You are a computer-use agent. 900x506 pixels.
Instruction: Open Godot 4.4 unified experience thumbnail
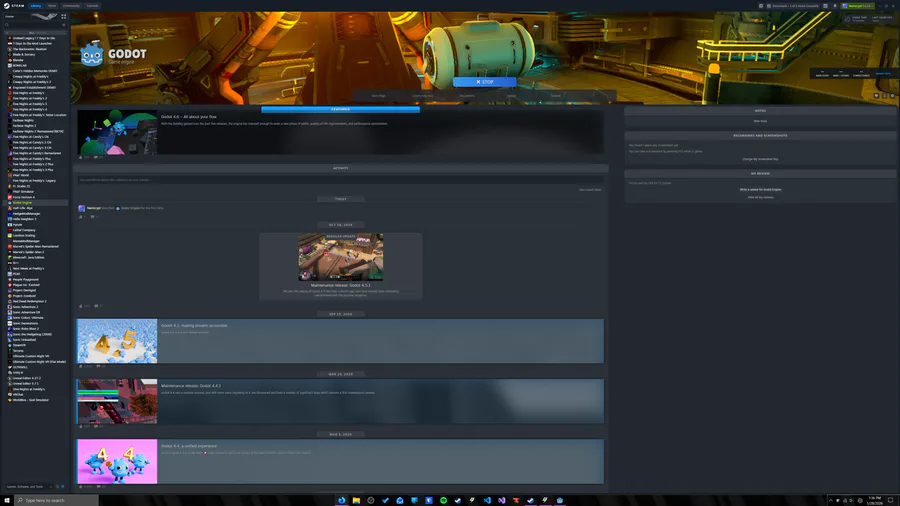point(117,461)
